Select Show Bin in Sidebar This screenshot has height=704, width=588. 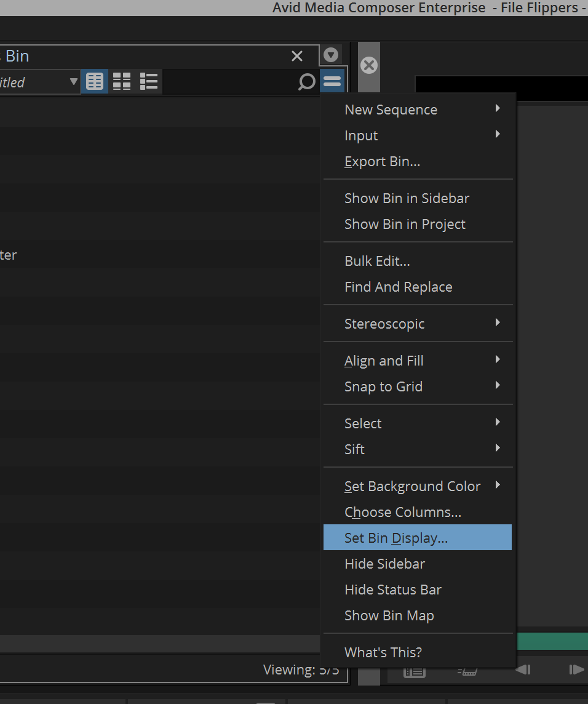(x=418, y=198)
